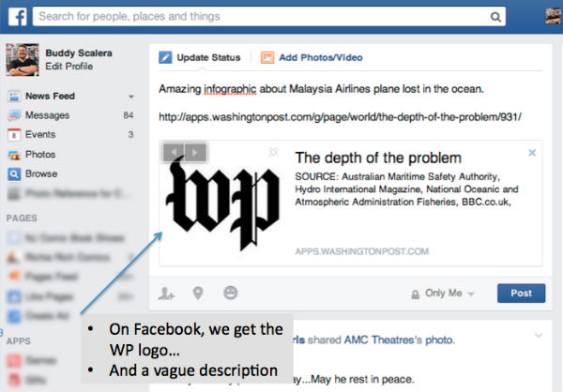Viewport: 563px width, 392px height.
Task: Click photo link in feed story
Action: point(439,339)
